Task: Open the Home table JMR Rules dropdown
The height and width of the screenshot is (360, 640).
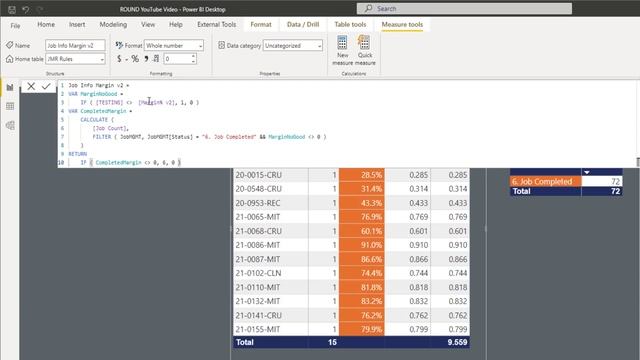Action: 75,59
